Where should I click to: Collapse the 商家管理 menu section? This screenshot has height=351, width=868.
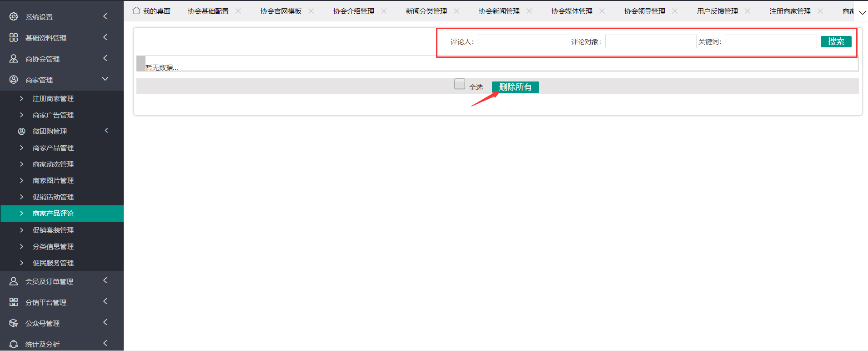(x=105, y=79)
